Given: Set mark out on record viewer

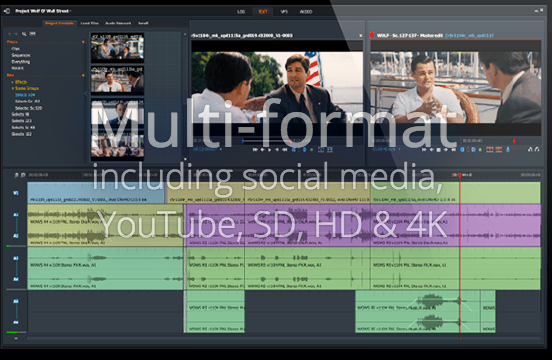Looking at the screenshot, I should (474, 150).
